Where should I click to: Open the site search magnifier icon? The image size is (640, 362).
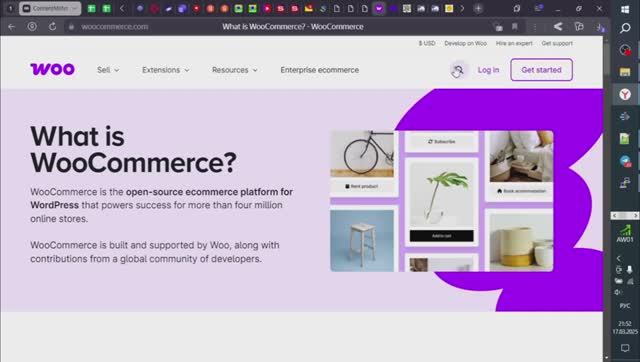(459, 70)
